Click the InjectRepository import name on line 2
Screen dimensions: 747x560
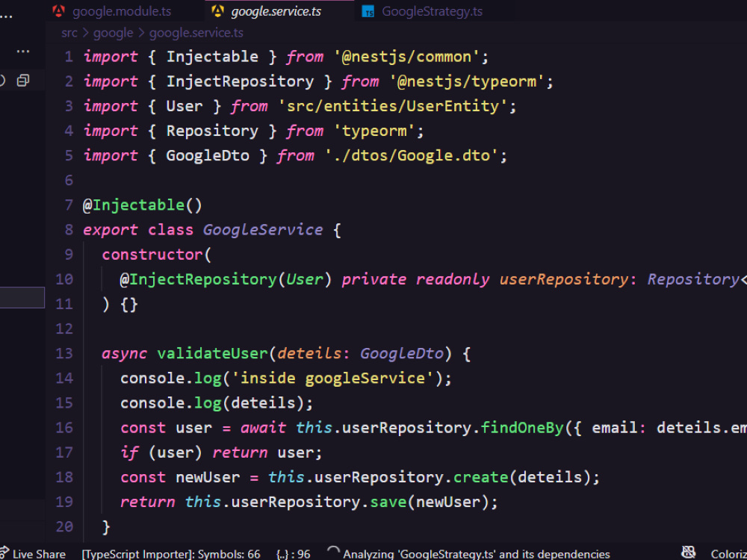pos(240,81)
